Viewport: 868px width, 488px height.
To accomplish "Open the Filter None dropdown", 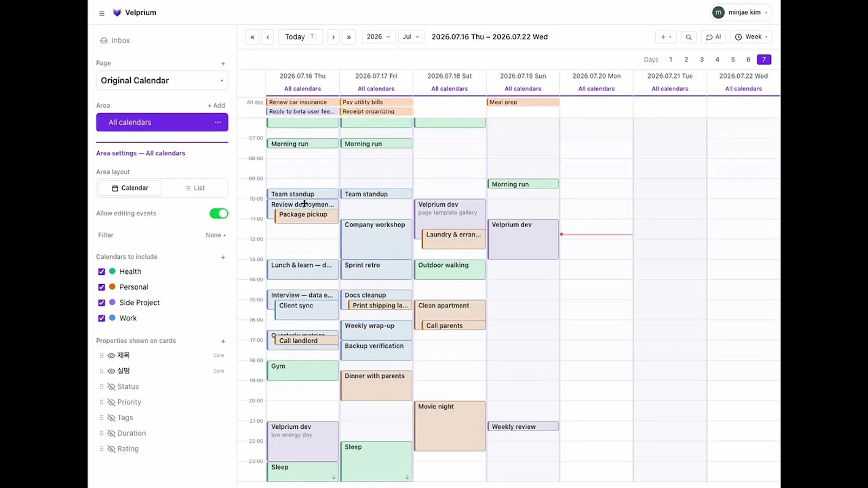I will point(215,235).
